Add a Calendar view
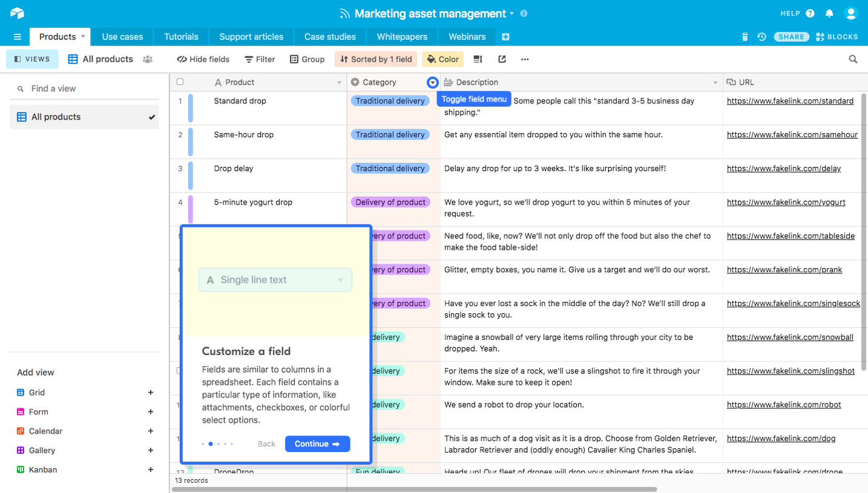Image resolution: width=868 pixels, height=493 pixels. click(151, 431)
